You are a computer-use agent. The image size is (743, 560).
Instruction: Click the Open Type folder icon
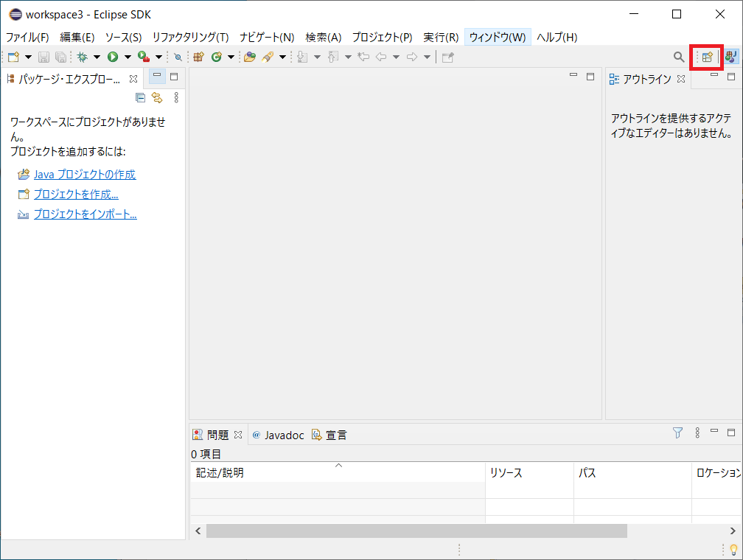(250, 57)
